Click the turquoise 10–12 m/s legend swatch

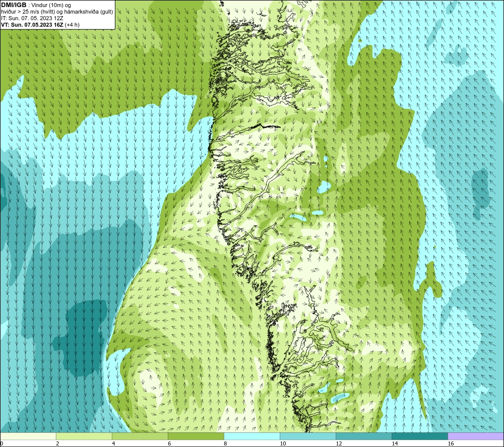[x=308, y=436]
